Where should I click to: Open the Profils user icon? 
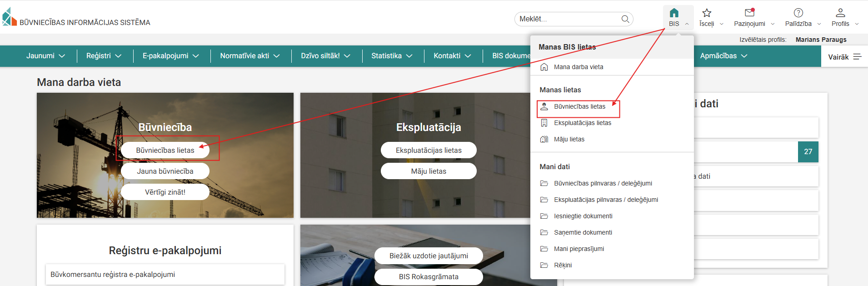(x=840, y=13)
